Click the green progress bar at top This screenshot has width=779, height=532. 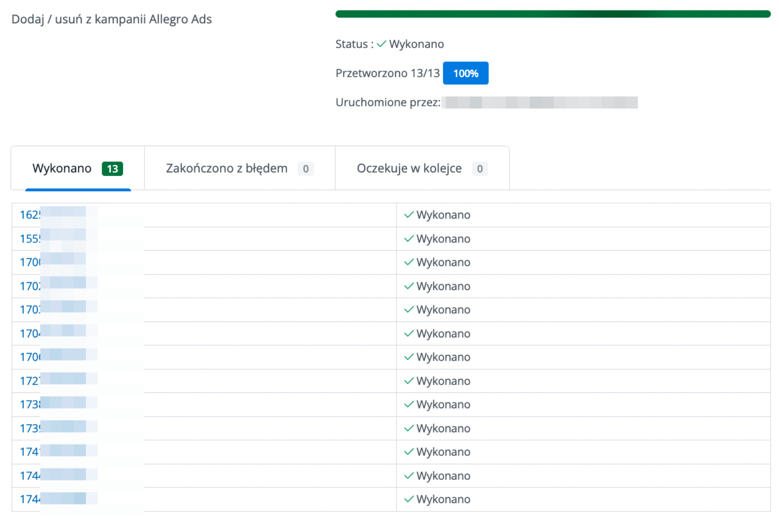(x=552, y=14)
